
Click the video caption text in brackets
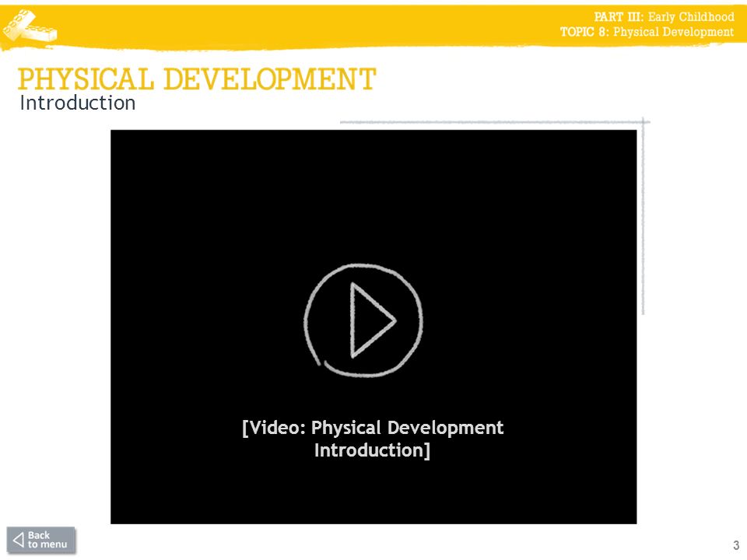(x=373, y=439)
